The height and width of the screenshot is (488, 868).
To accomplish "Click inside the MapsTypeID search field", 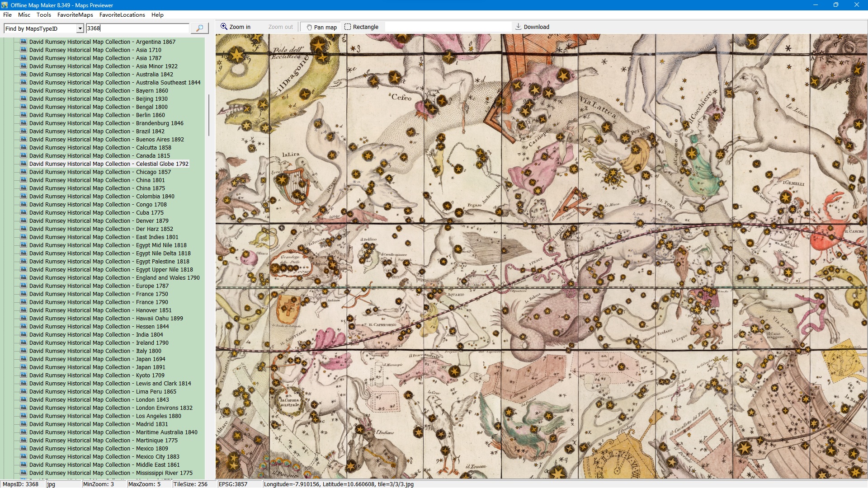I will coord(137,28).
